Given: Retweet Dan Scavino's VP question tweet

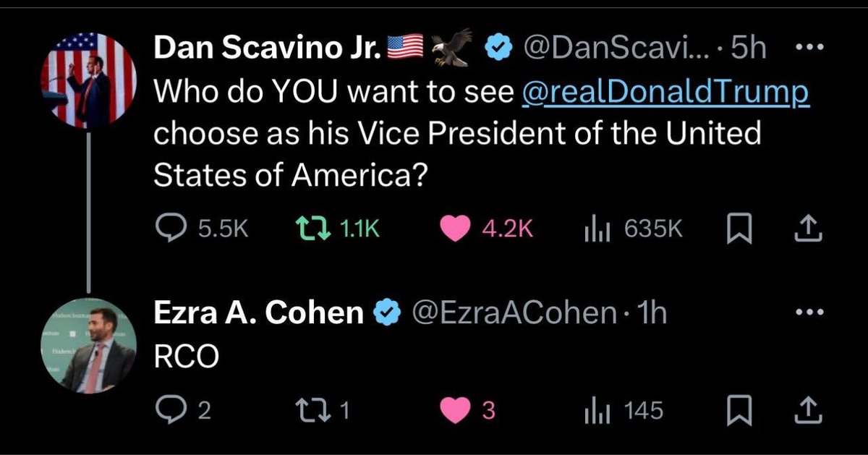Looking at the screenshot, I should [312, 229].
